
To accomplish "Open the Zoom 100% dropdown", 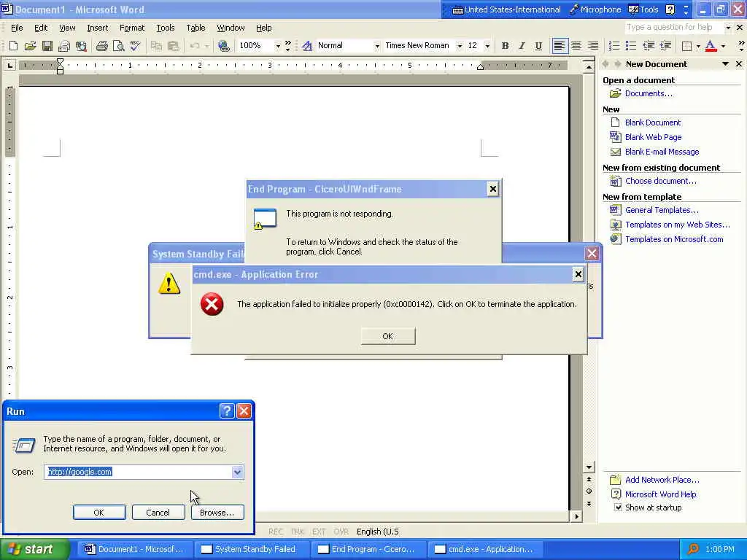I will pos(278,46).
